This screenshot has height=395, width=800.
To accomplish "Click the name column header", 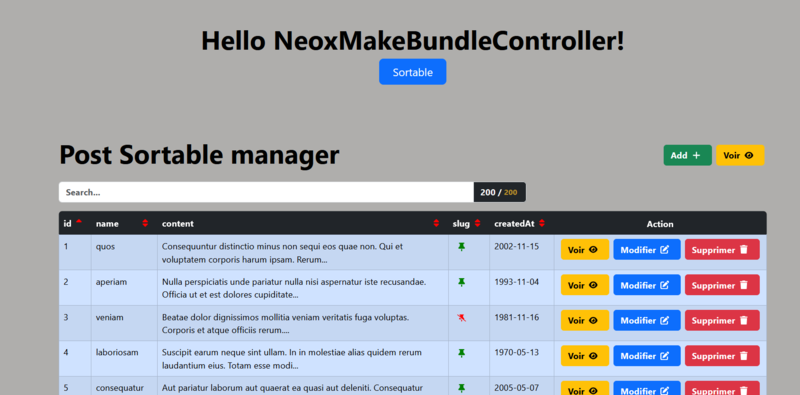I will tap(107, 224).
